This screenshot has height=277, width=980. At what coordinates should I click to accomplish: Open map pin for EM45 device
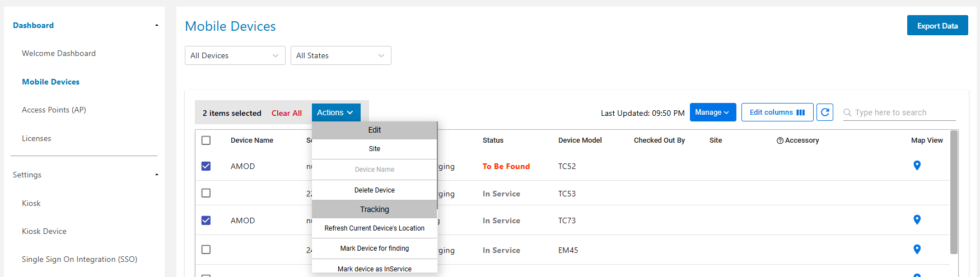click(x=917, y=250)
